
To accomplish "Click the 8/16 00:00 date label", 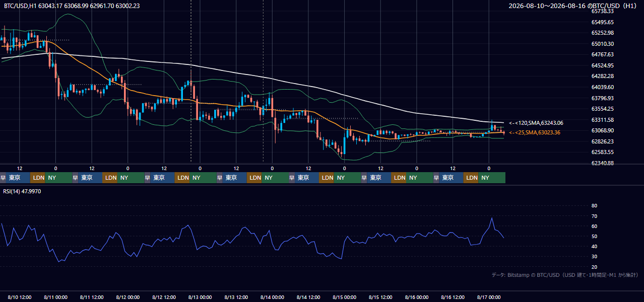I will [417, 297].
